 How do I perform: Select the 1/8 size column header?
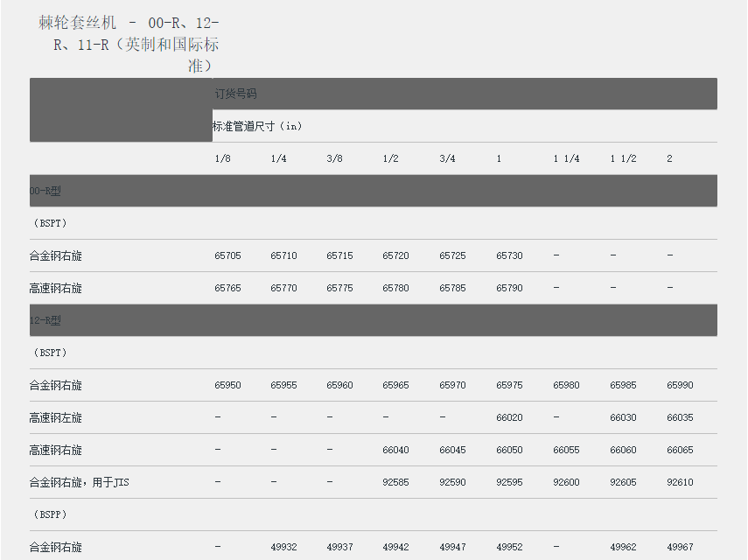223,158
